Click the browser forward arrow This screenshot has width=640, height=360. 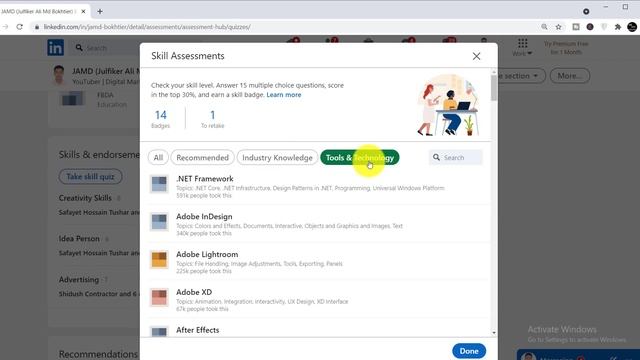pyautogui.click(x=5, y=27)
